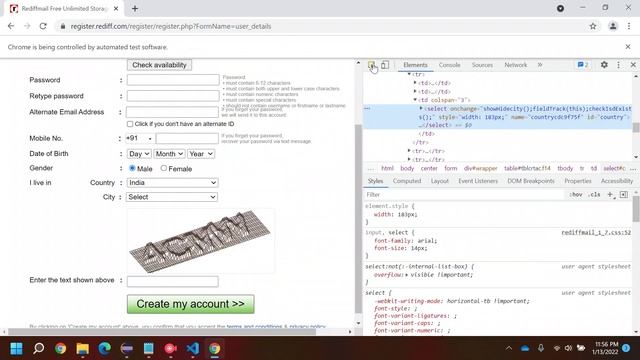The width and height of the screenshot is (640, 360).
Task: Toggle the device toolbar icon in DevTools
Action: point(385,65)
